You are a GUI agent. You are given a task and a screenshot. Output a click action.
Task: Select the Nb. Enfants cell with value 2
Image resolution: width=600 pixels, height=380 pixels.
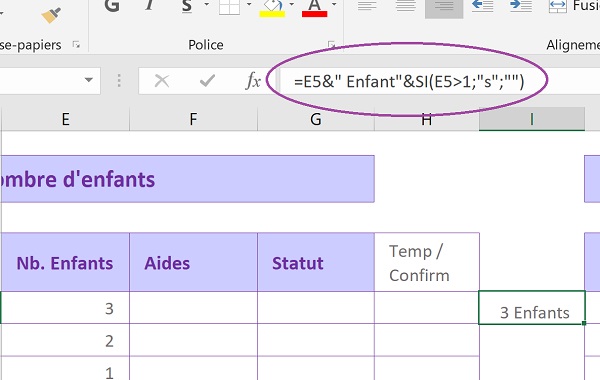[65, 340]
